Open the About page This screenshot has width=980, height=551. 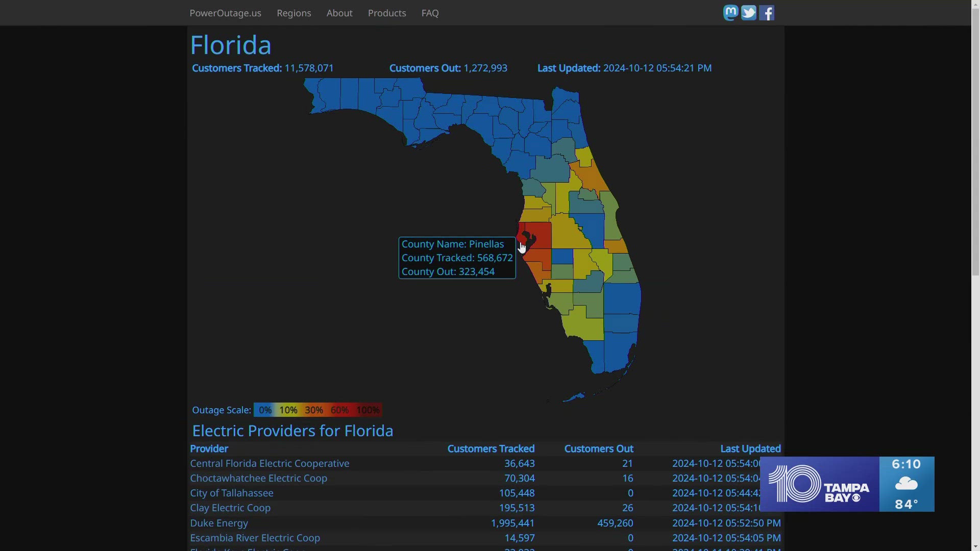pos(339,13)
